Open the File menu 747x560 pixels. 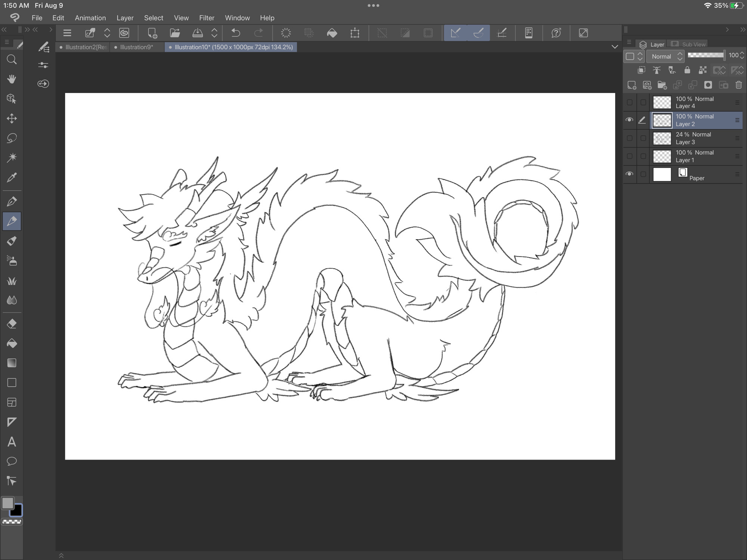[37, 18]
